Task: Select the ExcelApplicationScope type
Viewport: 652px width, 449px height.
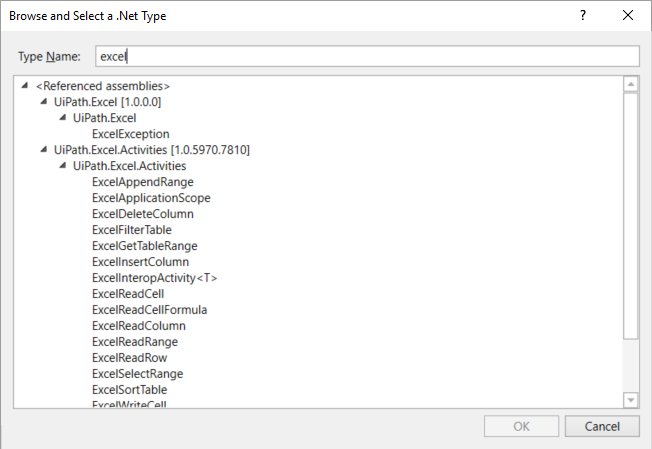Action: coord(151,198)
